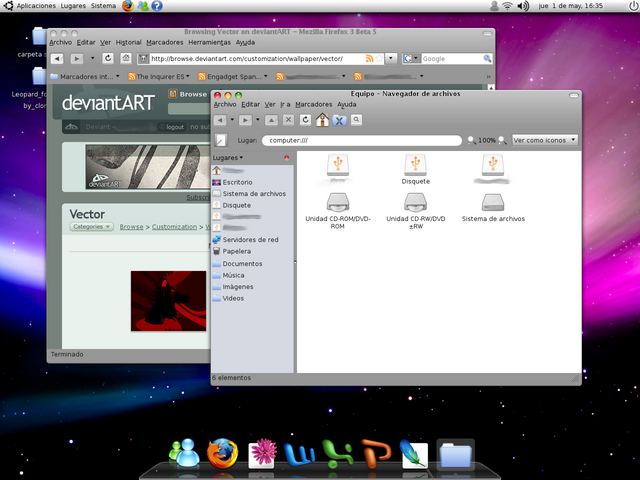This screenshot has height=480, width=640.
Task: Expand the Ver como iconos dropdown
Action: [x=544, y=140]
